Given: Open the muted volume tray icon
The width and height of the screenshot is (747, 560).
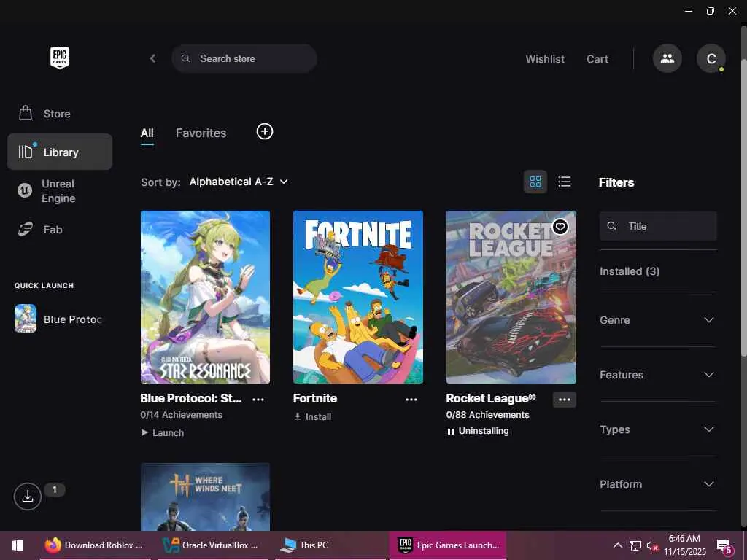Looking at the screenshot, I should pyautogui.click(x=653, y=545).
